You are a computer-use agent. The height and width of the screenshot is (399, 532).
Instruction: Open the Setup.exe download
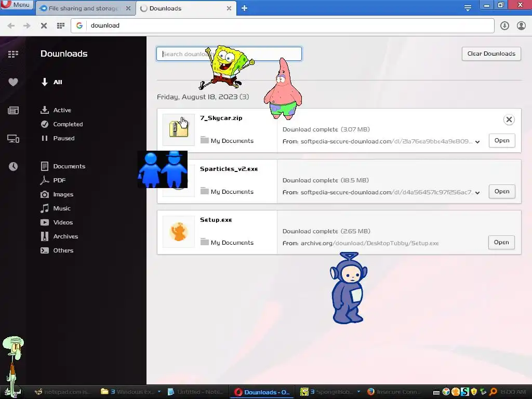click(501, 242)
